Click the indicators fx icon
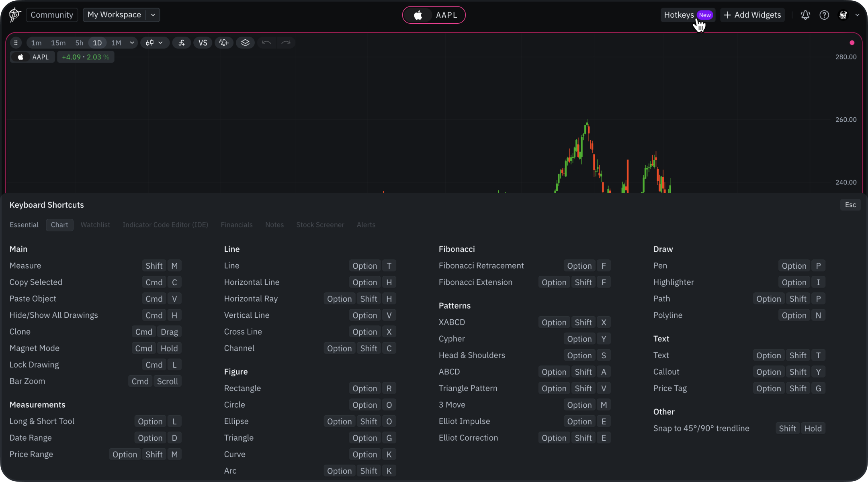This screenshot has height=482, width=868. pyautogui.click(x=182, y=43)
